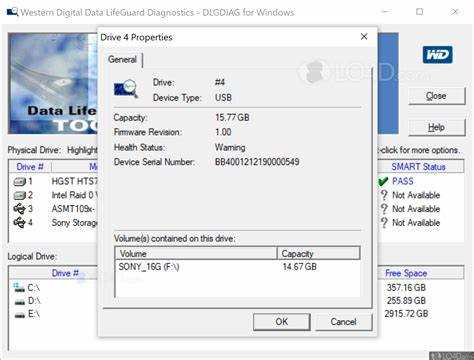Screen dimensions: 474x360
Task: Open Help in the main window
Action: 437,127
